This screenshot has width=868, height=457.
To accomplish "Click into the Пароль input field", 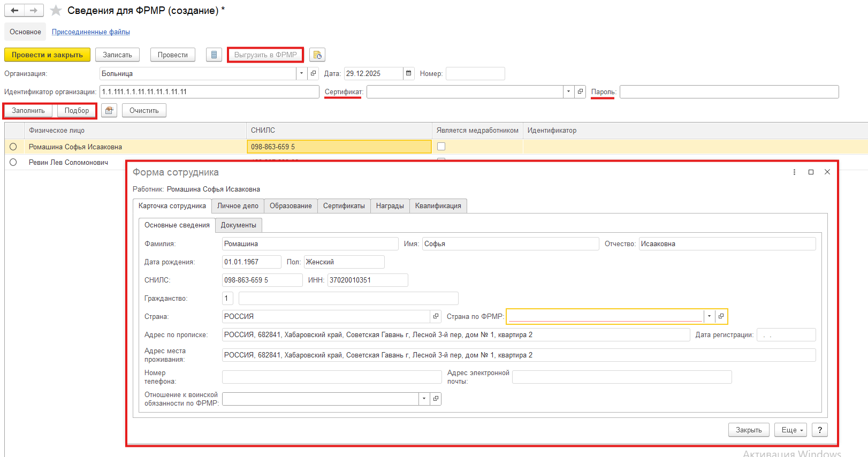I will [729, 92].
